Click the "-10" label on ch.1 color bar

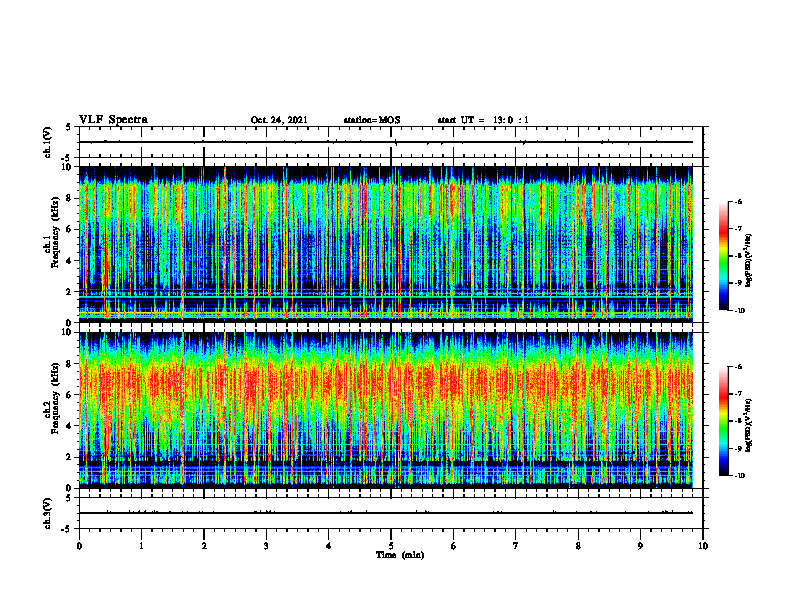(740, 311)
